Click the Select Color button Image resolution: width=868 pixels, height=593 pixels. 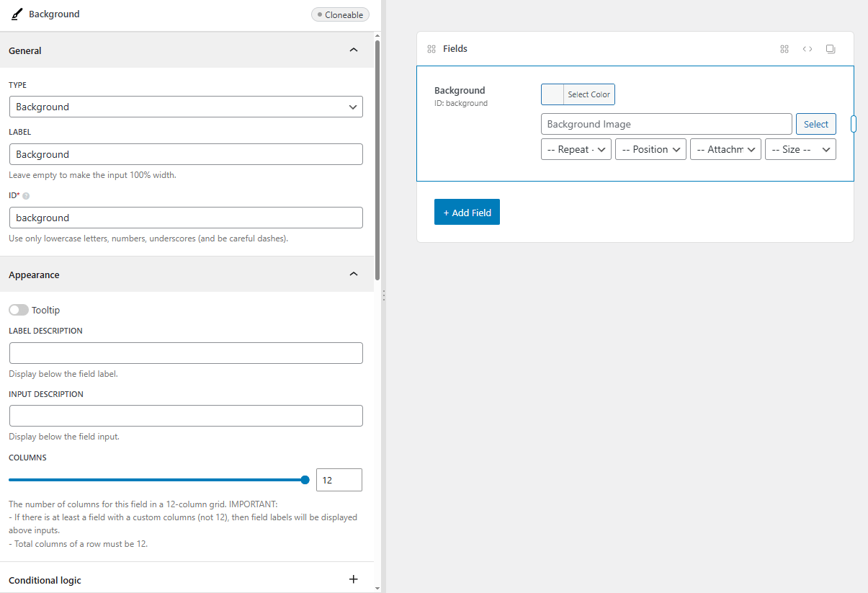(589, 94)
